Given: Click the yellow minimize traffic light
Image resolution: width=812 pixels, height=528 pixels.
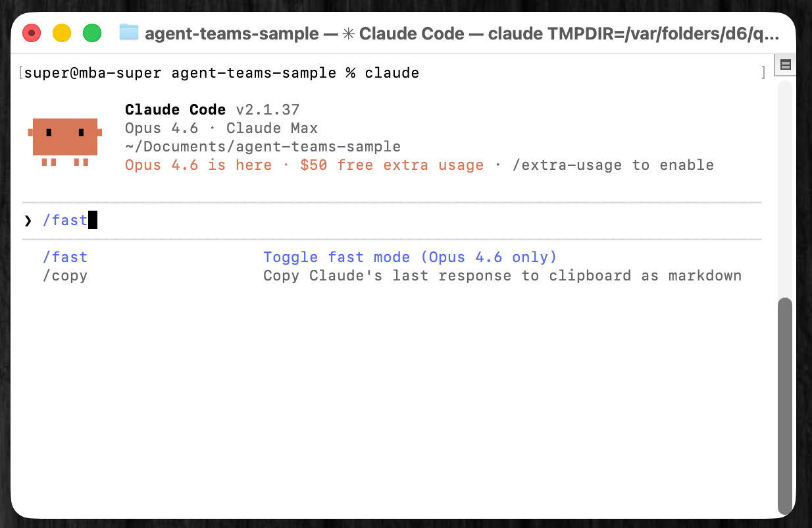Looking at the screenshot, I should [x=62, y=32].
